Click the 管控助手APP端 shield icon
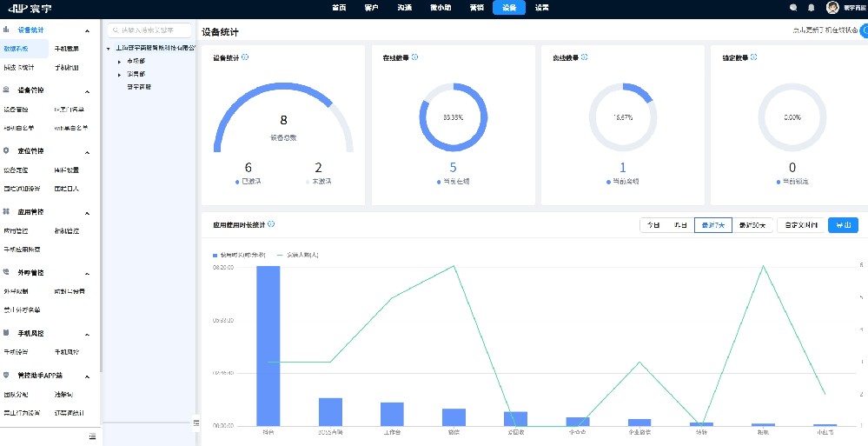 click(6, 376)
